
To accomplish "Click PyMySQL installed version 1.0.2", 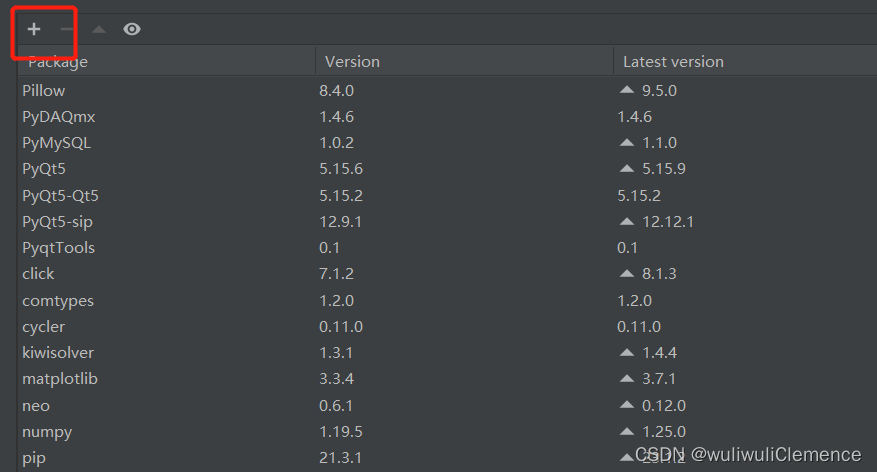I will point(337,143).
